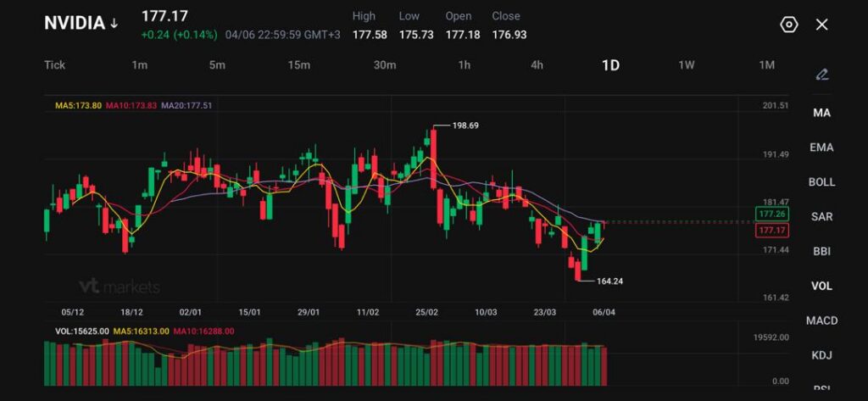The height and width of the screenshot is (401, 868).
Task: Switch chart to 15m interval
Action: pyautogui.click(x=298, y=65)
